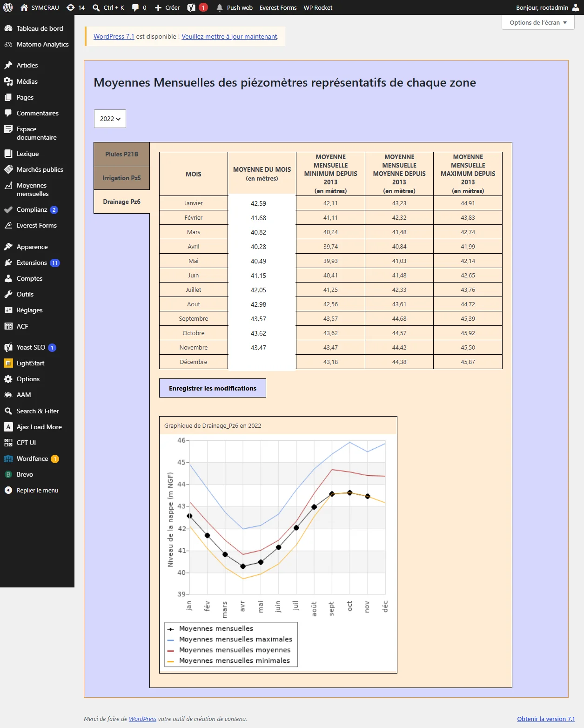Open the Options sidebar menu item
The width and height of the screenshot is (584, 728).
click(x=37, y=379)
